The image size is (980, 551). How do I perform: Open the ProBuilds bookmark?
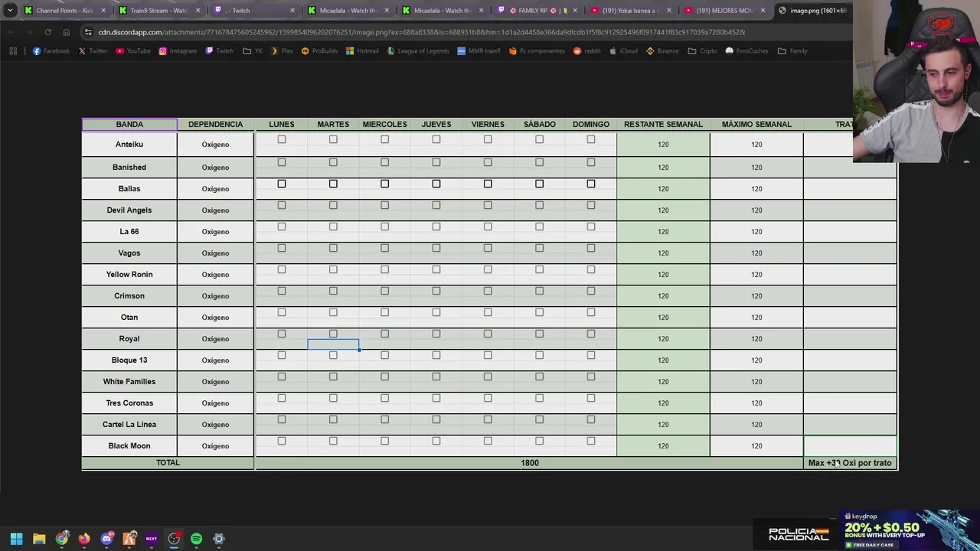click(x=319, y=51)
